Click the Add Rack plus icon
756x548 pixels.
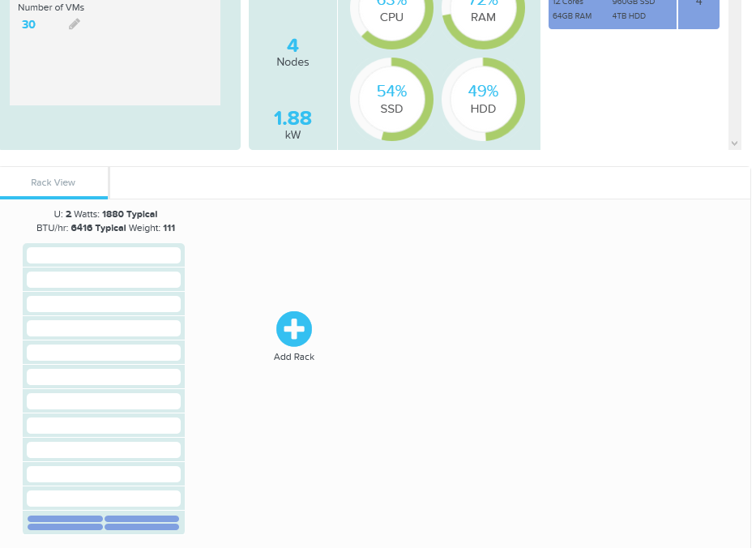293,328
